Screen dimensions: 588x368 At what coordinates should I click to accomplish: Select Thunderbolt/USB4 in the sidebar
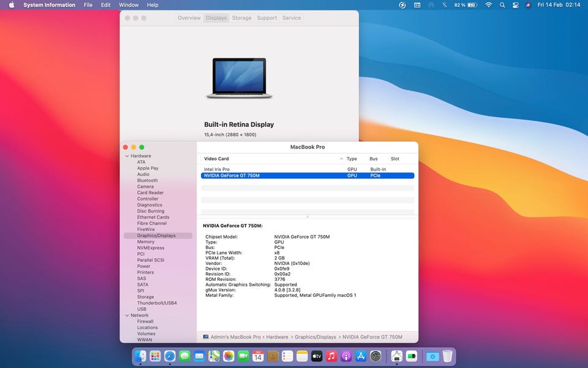click(x=157, y=303)
